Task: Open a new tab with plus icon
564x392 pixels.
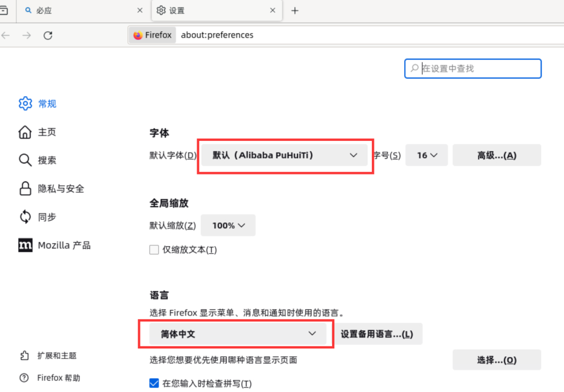Action: pyautogui.click(x=295, y=11)
